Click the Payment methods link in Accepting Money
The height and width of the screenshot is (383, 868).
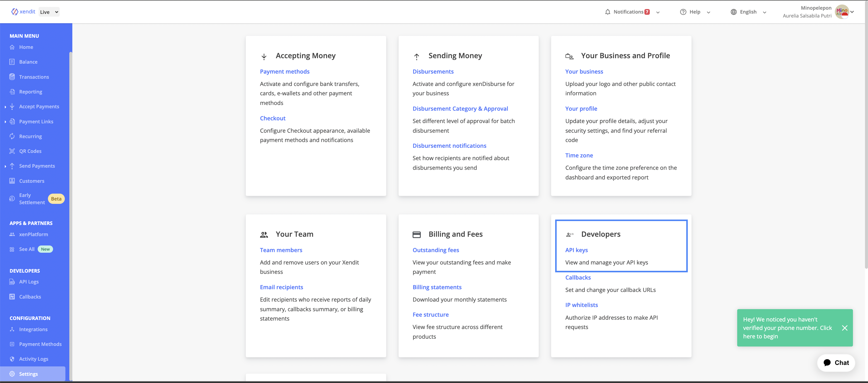click(x=285, y=71)
